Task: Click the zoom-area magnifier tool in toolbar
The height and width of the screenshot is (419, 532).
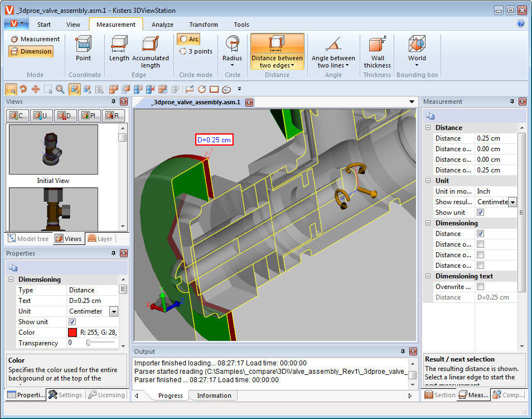Action: point(11,89)
